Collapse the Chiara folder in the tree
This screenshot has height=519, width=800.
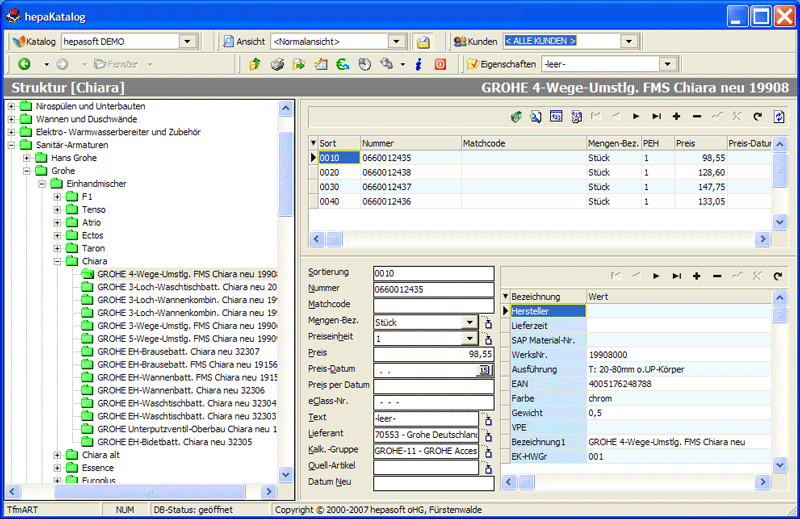tap(58, 261)
